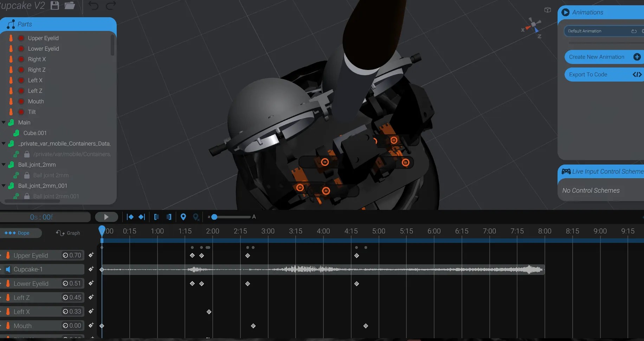Screen dimensions: 644x341
Task: Click the XYZ orientation gizmo
Action: (532, 27)
